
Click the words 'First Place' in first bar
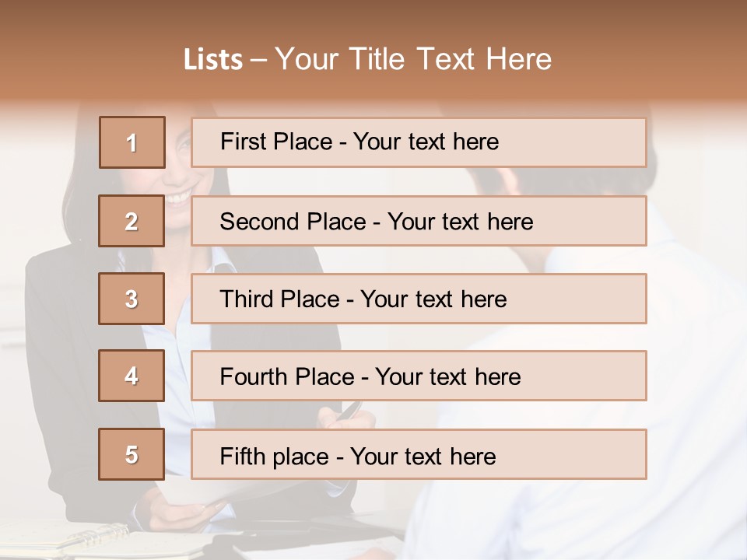coord(276,142)
